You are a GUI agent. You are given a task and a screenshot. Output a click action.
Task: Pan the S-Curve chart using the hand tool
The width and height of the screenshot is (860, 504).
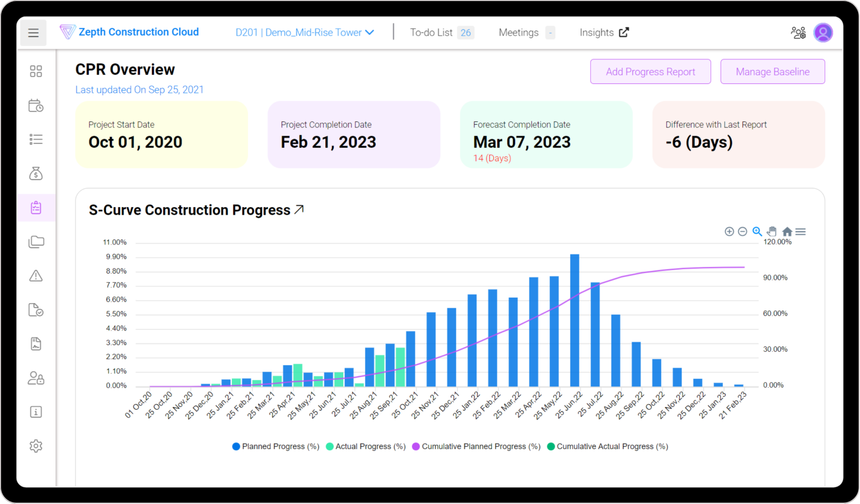point(772,231)
